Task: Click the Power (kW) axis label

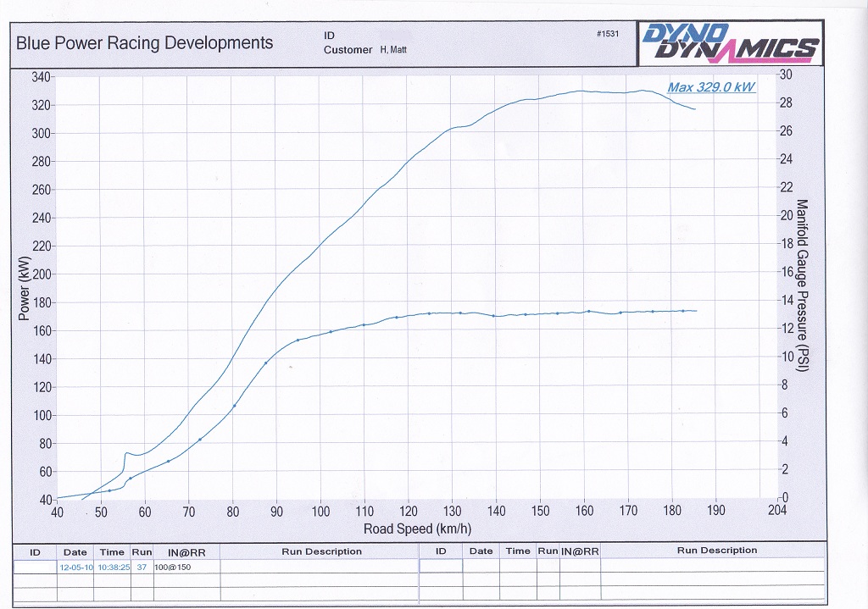Action: click(x=24, y=288)
